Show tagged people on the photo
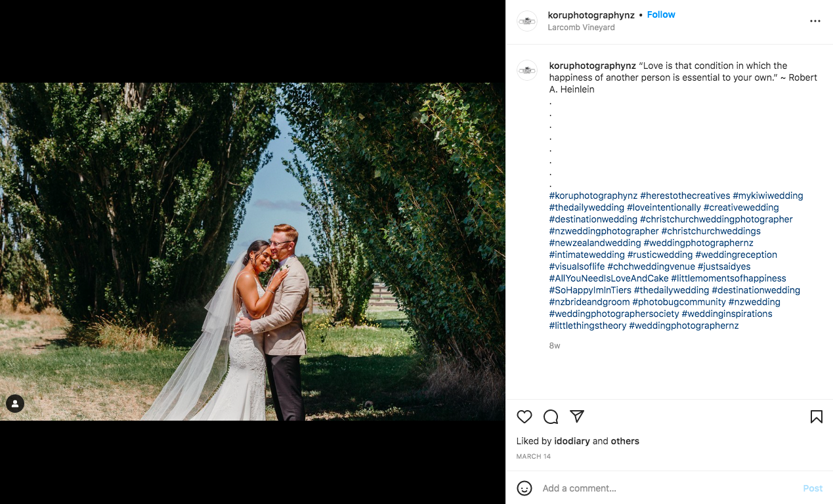This screenshot has width=833, height=504. tap(15, 404)
